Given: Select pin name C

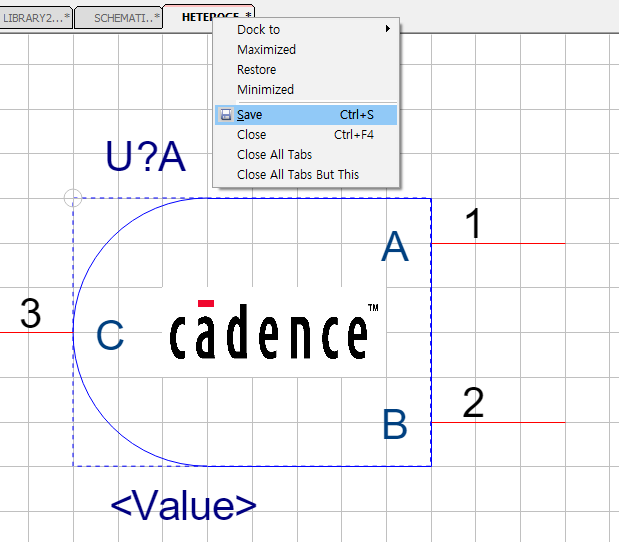Looking at the screenshot, I should click(x=110, y=335).
